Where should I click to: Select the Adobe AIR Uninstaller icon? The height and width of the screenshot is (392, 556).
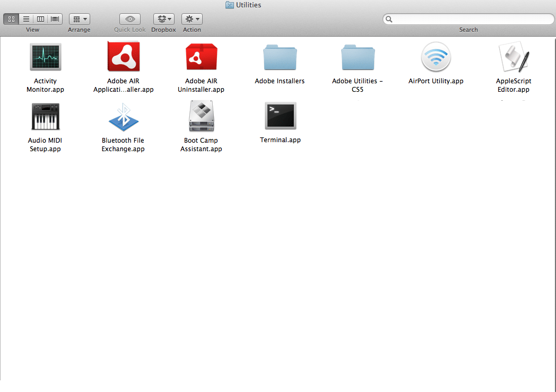[x=202, y=57]
